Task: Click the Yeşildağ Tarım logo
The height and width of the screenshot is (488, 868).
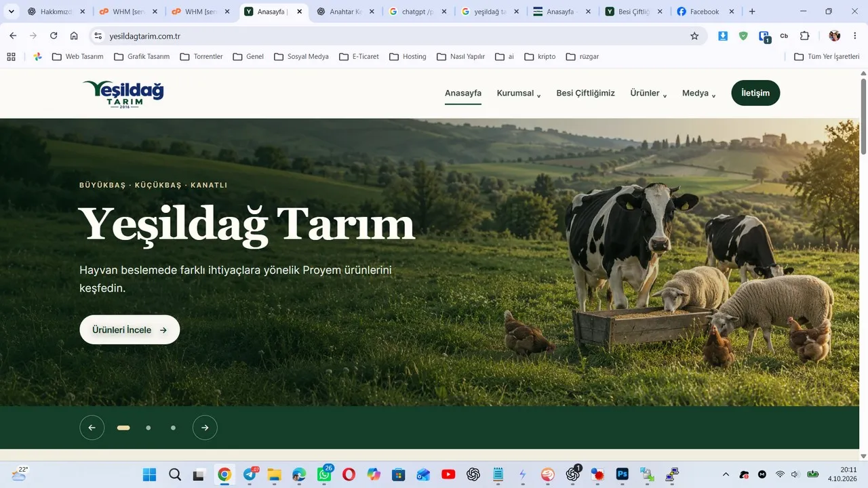Action: [123, 94]
